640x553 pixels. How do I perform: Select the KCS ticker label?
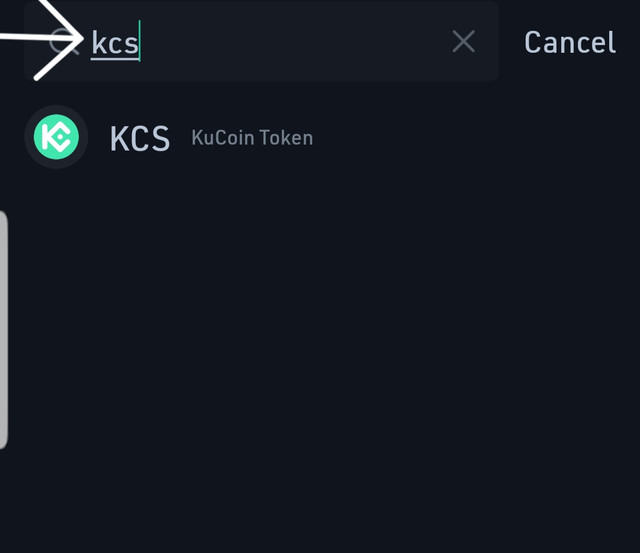pyautogui.click(x=140, y=138)
